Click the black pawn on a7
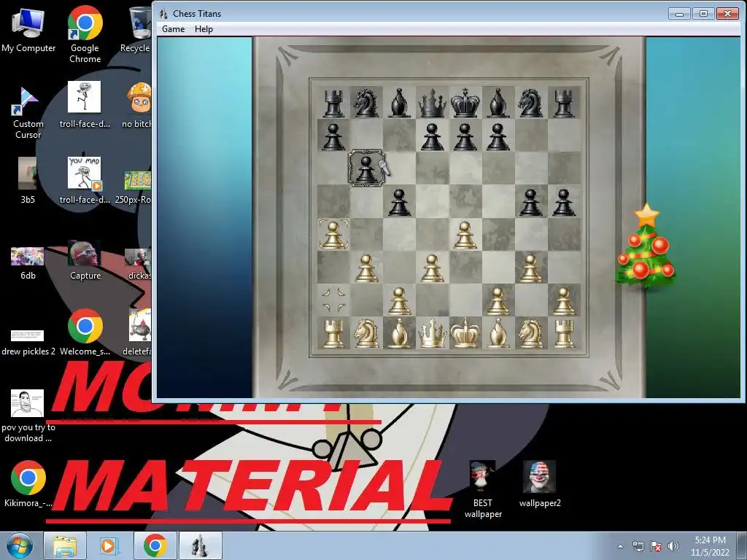 point(333,136)
